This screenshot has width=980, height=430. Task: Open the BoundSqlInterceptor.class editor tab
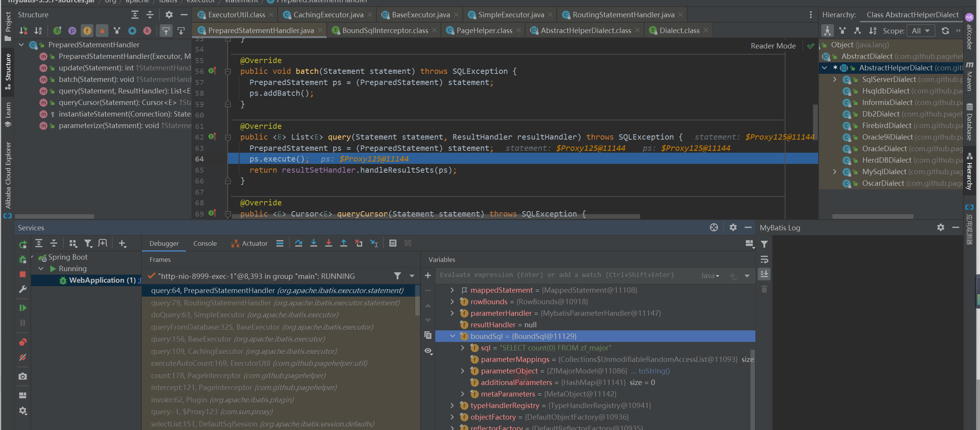click(385, 30)
